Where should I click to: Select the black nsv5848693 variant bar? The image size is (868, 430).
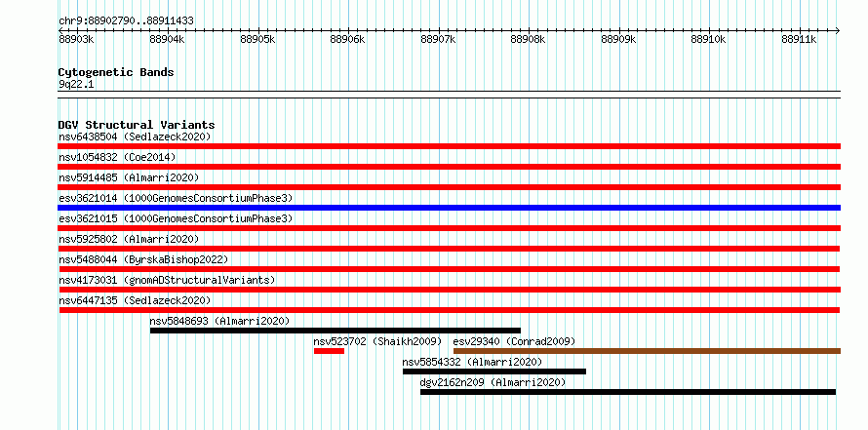click(335, 331)
